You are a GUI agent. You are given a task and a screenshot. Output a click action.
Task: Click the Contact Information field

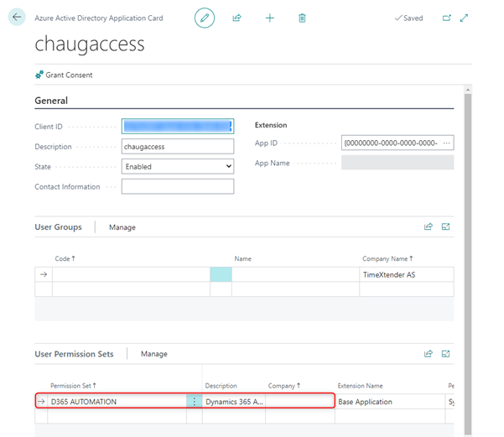pos(177,186)
